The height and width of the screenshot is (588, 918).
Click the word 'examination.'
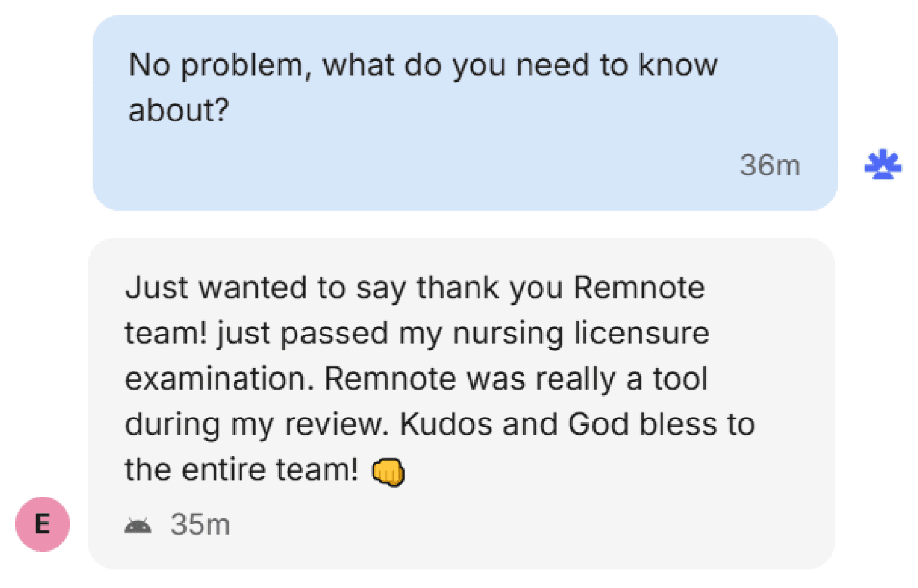coord(219,379)
